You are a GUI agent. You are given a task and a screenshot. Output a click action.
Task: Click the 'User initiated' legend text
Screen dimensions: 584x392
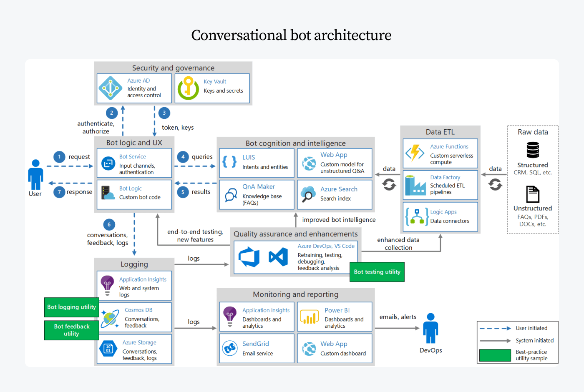coord(531,328)
